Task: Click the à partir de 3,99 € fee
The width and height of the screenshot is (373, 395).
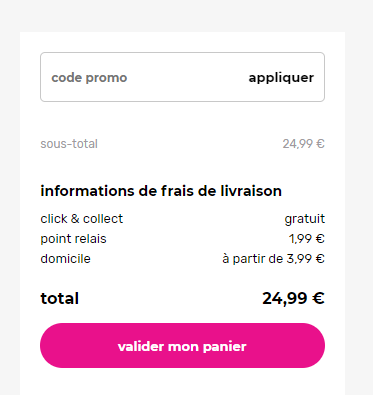Action: tap(273, 259)
